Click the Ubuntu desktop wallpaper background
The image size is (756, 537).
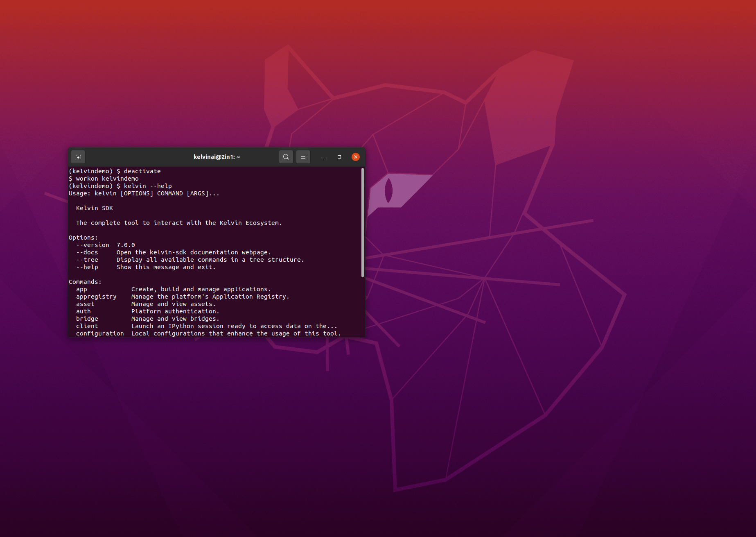573,410
